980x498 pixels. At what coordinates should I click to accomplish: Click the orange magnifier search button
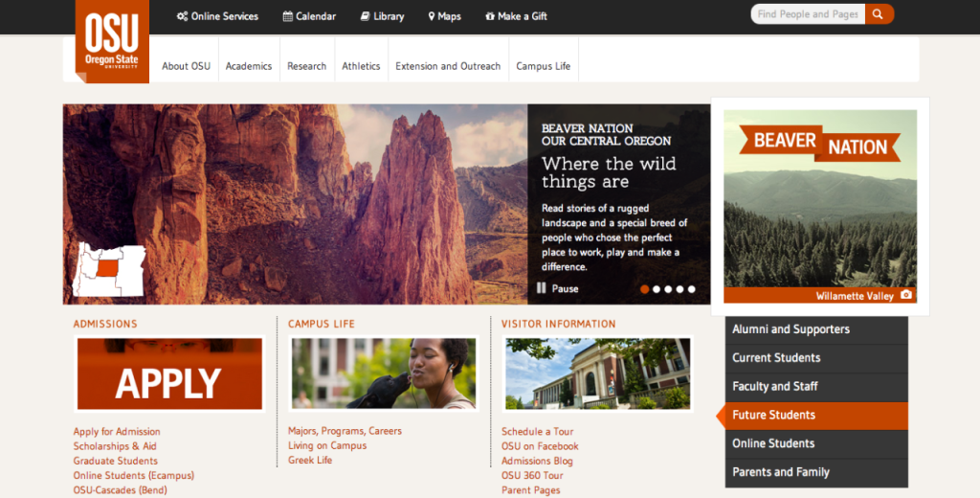tap(879, 13)
